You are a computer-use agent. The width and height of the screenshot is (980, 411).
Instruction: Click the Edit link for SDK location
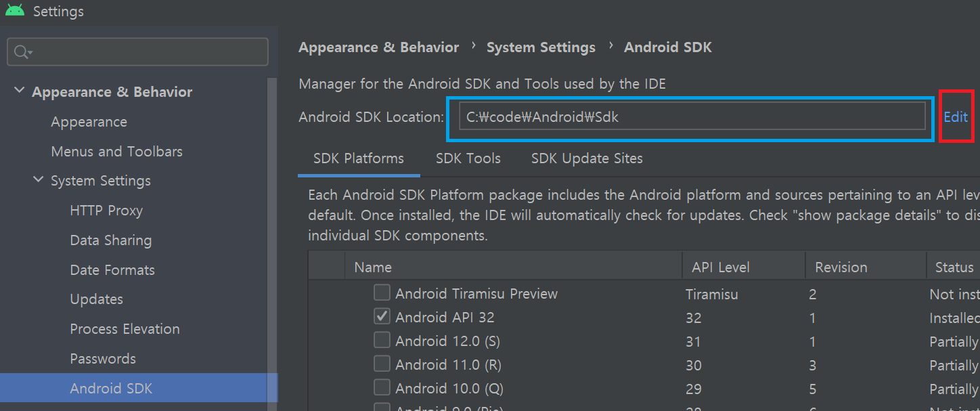[956, 116]
